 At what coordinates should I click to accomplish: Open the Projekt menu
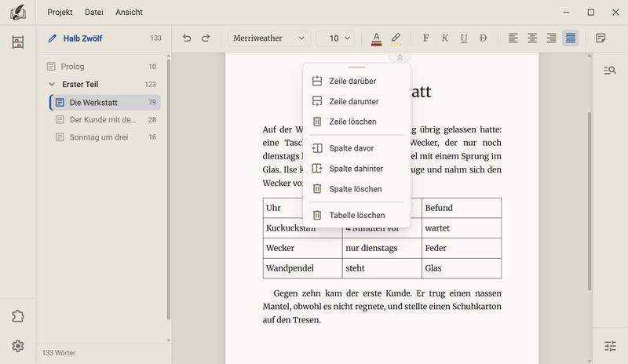tap(60, 12)
